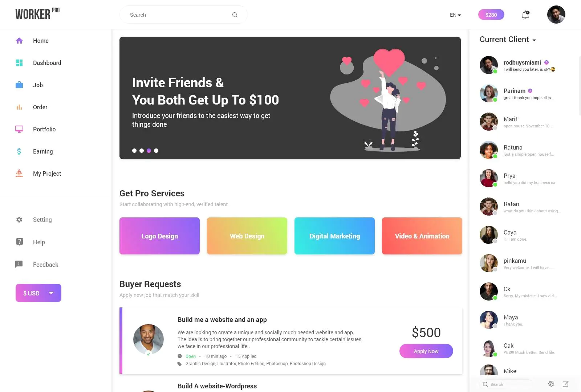Click the $280 balance button
Image resolution: width=581 pixels, height=392 pixels.
tap(491, 15)
